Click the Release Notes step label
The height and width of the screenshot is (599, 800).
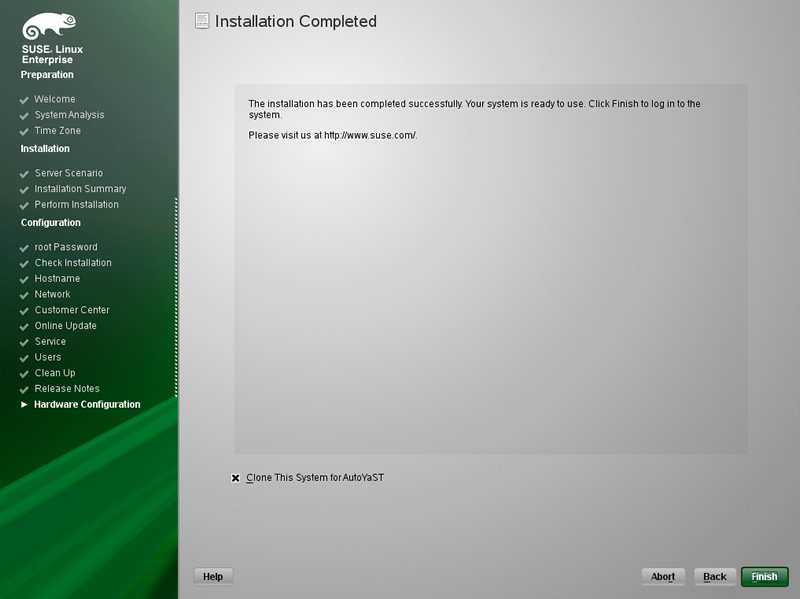click(x=67, y=389)
